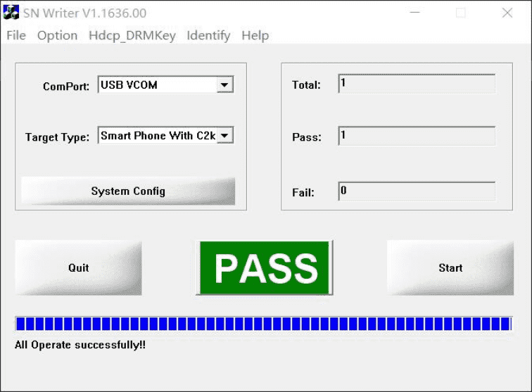Click the 'All Operate successfully!!' status text
The height and width of the screenshot is (392, 532).
tap(80, 345)
